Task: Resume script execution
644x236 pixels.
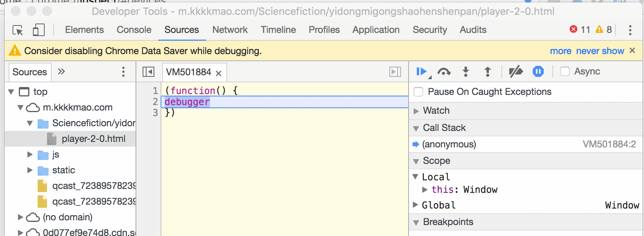Action: click(421, 71)
